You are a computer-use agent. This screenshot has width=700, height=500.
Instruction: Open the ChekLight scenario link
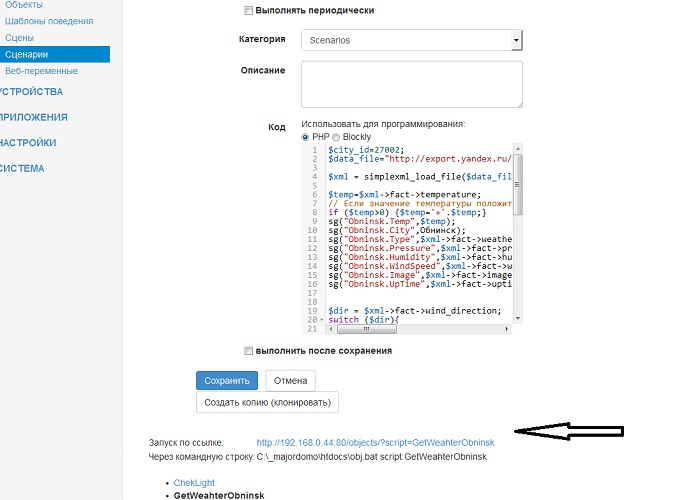194,483
